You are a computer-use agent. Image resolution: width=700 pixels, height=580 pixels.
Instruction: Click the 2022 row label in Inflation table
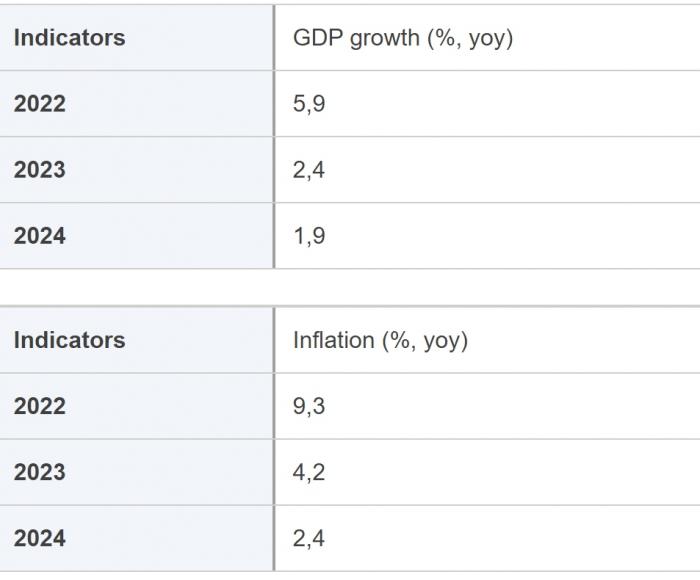[x=40, y=406]
